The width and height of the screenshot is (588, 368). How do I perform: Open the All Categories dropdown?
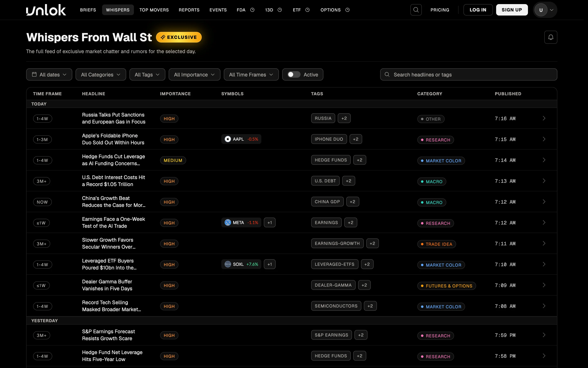[x=101, y=74]
